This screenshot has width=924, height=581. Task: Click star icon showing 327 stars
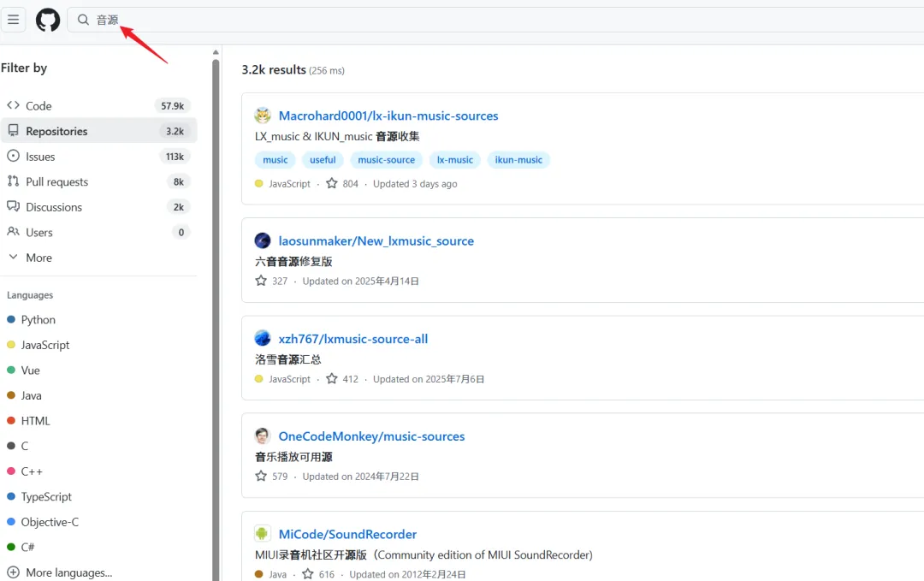[x=261, y=281]
